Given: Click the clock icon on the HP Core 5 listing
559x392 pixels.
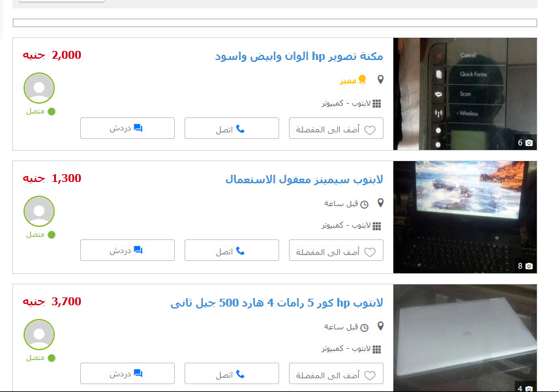Looking at the screenshot, I should (x=364, y=327).
